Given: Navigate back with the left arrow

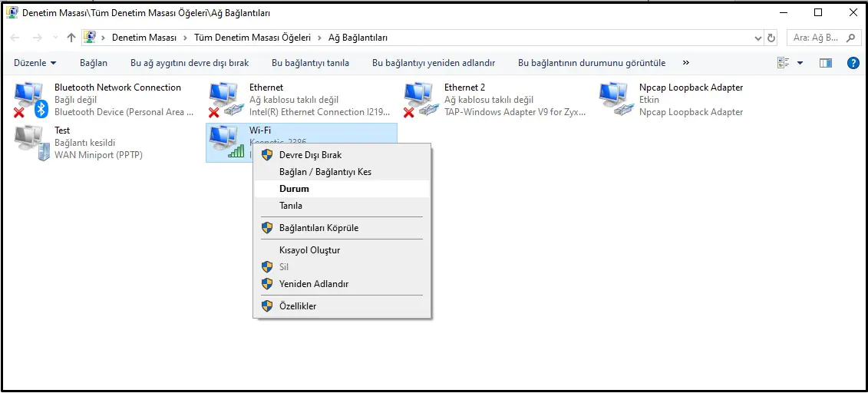Looking at the screenshot, I should coord(15,38).
